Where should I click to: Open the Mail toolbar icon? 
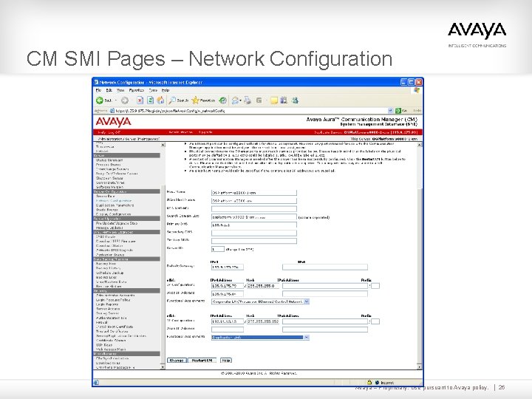[x=235, y=100]
